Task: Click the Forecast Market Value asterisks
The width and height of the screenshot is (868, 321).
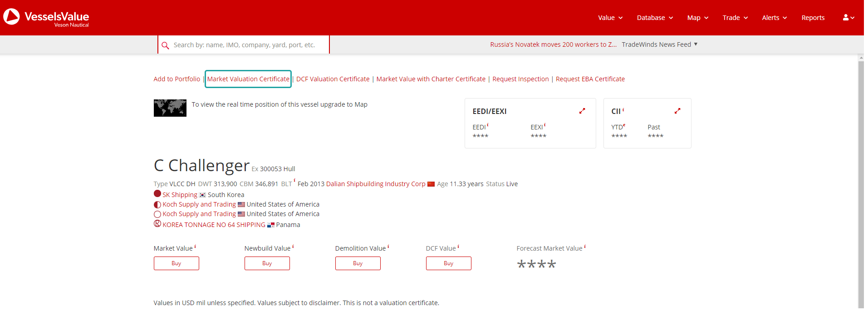Action: 536,265
